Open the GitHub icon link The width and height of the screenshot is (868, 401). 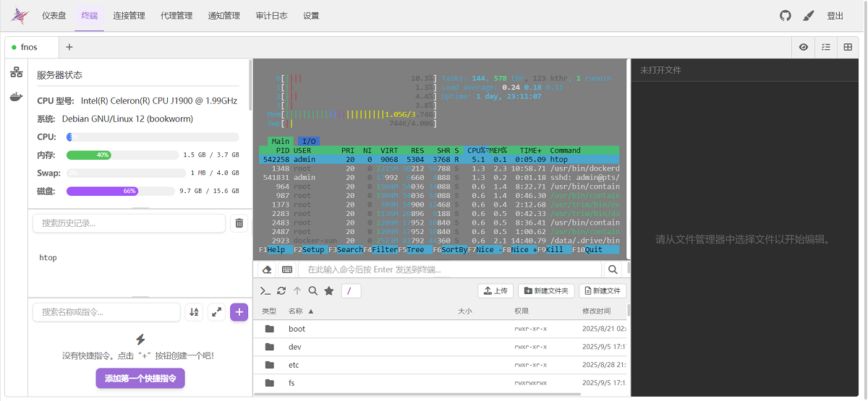click(x=785, y=15)
